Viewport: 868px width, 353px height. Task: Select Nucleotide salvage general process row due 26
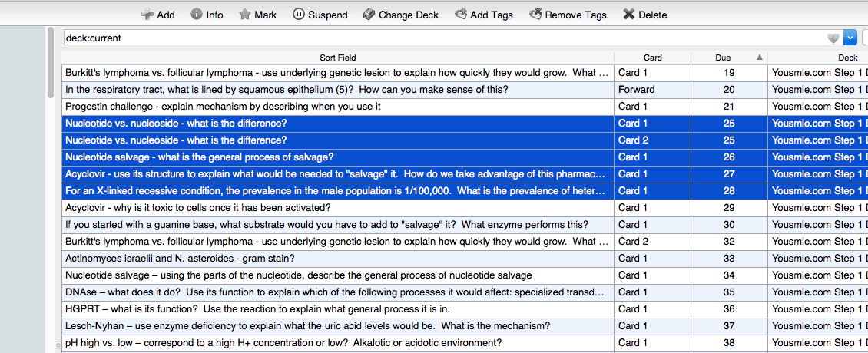click(x=465, y=157)
